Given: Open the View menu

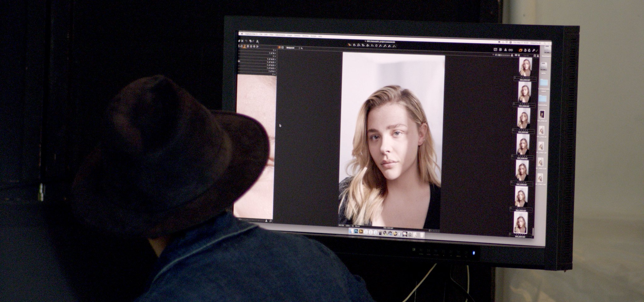Looking at the screenshot, I should pos(271,35).
